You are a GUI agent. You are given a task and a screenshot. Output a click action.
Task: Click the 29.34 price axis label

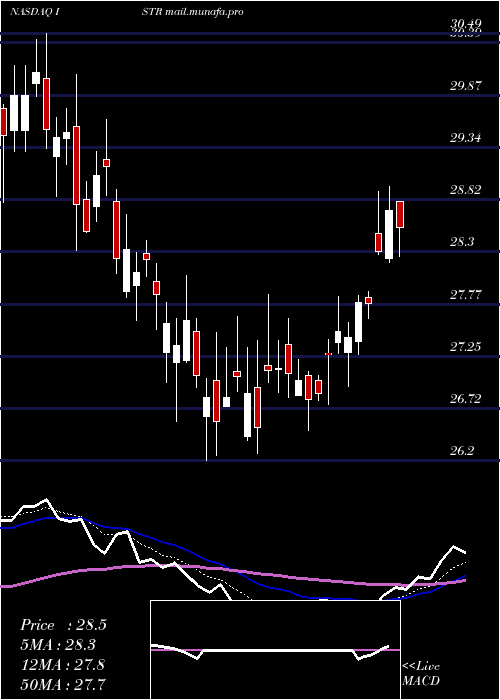coord(466,138)
